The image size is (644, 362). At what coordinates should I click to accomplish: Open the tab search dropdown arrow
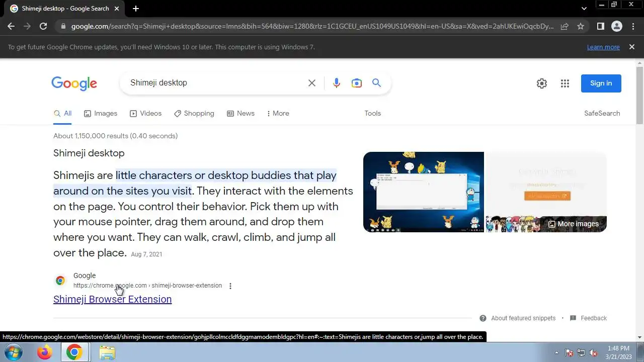pyautogui.click(x=584, y=9)
